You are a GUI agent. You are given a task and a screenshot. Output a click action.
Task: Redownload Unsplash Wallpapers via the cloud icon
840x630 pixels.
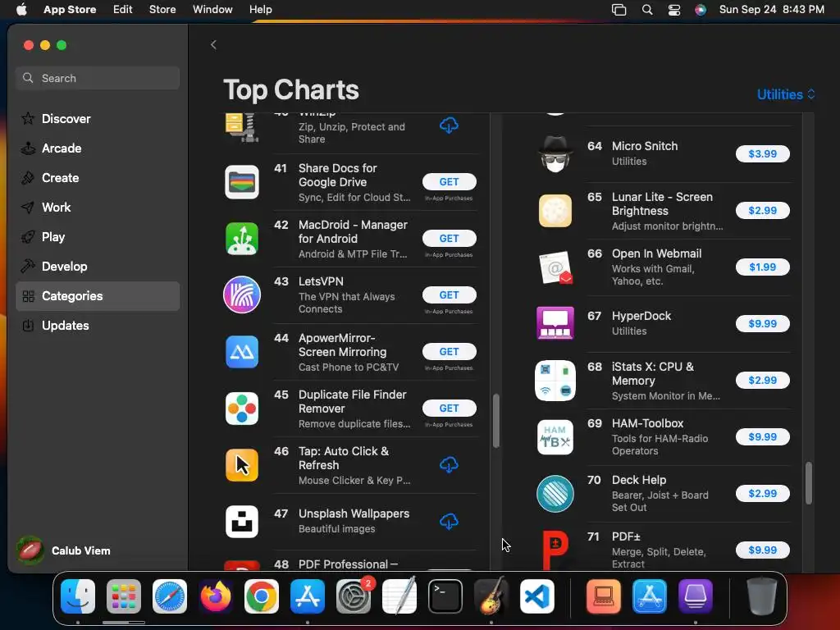pyautogui.click(x=449, y=521)
